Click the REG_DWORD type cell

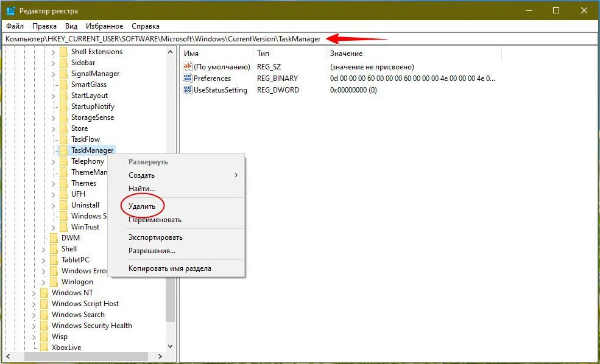278,90
